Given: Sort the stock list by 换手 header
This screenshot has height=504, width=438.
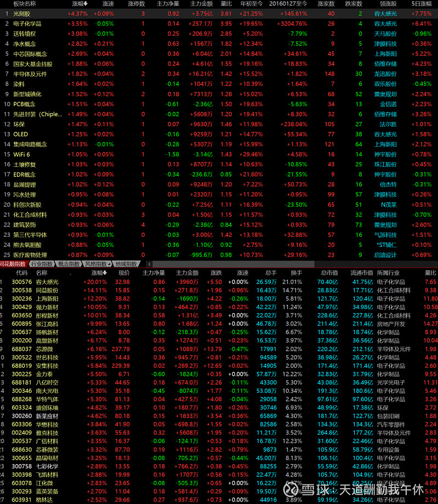Looking at the screenshot, I should [x=296, y=273].
